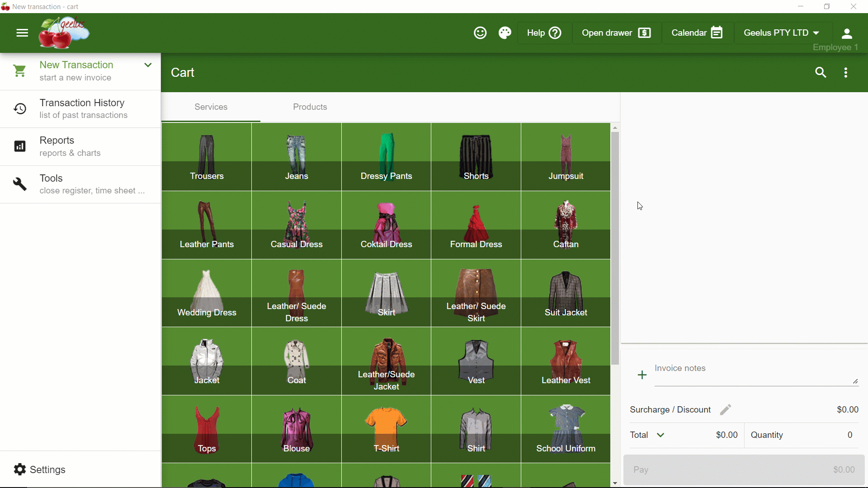Click the search icon in Cart header

pos(821,72)
